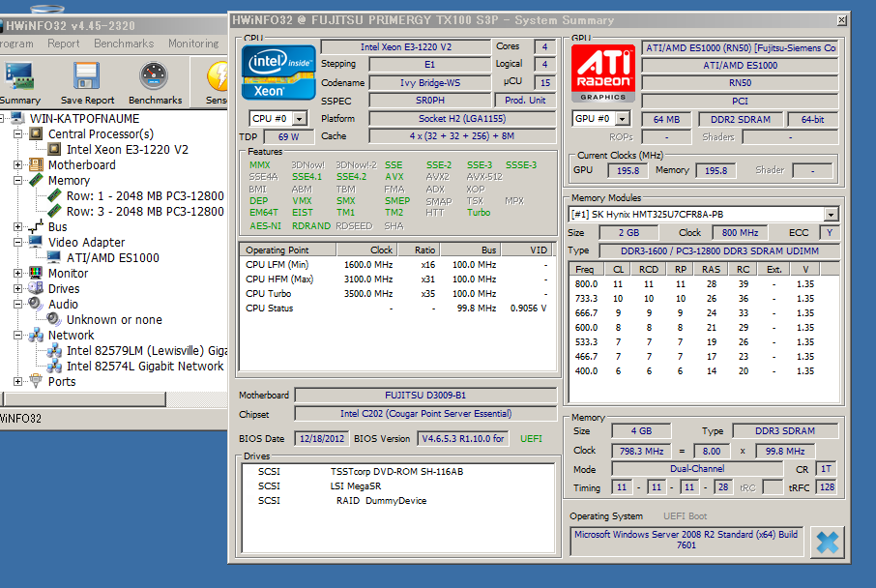
Task: Select Intel Xeon E3-1220 V2 tree entry
Action: (x=127, y=149)
